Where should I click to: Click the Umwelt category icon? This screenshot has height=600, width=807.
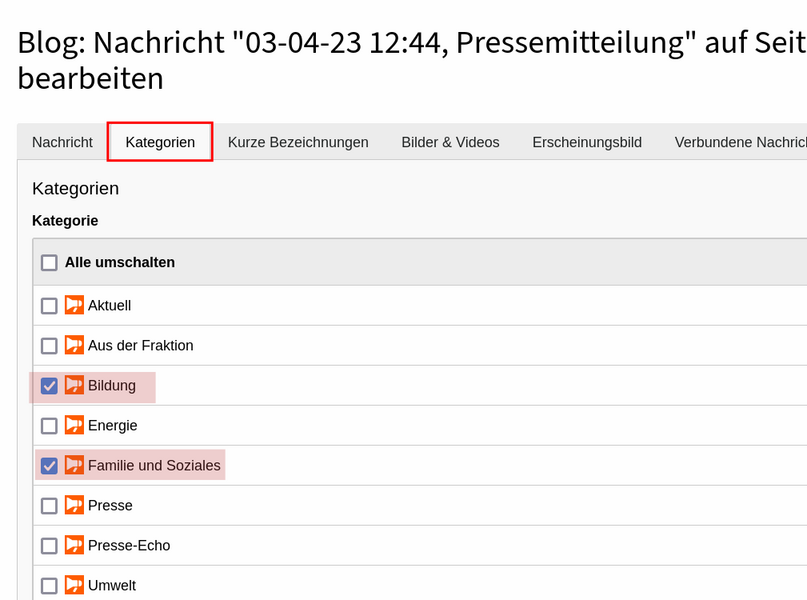(74, 585)
